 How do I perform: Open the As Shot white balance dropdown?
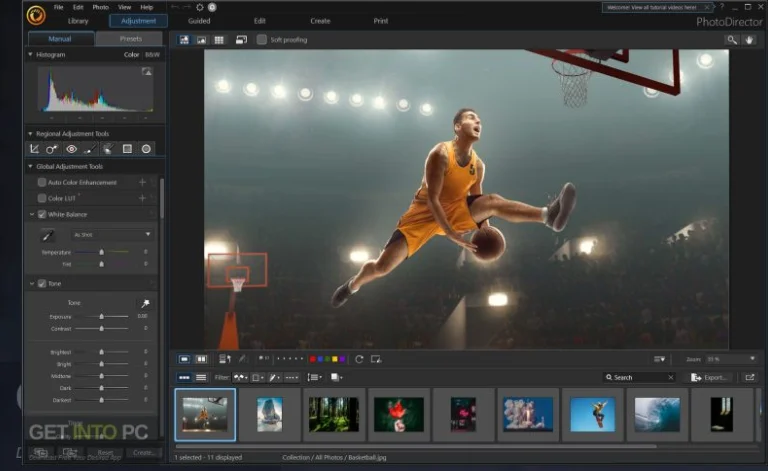click(x=112, y=235)
